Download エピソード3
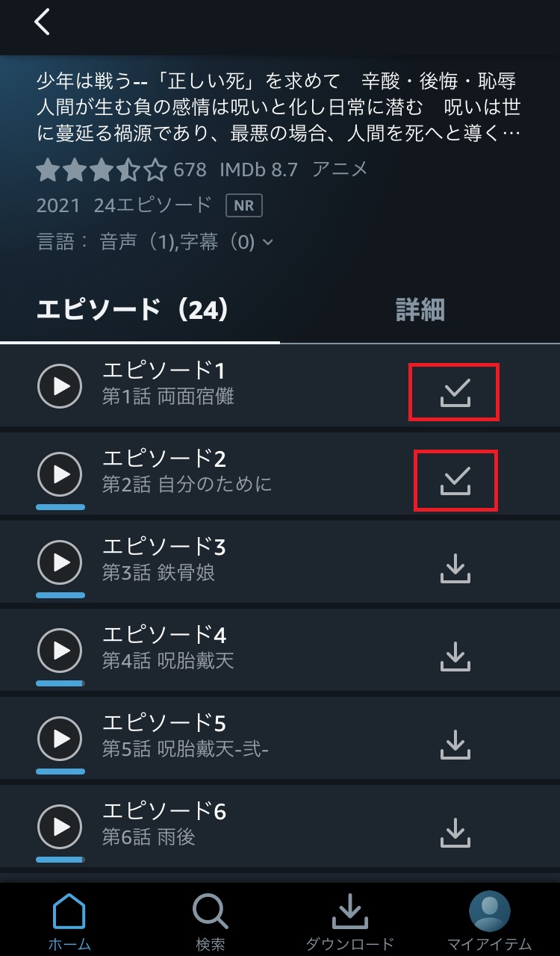 tap(455, 568)
